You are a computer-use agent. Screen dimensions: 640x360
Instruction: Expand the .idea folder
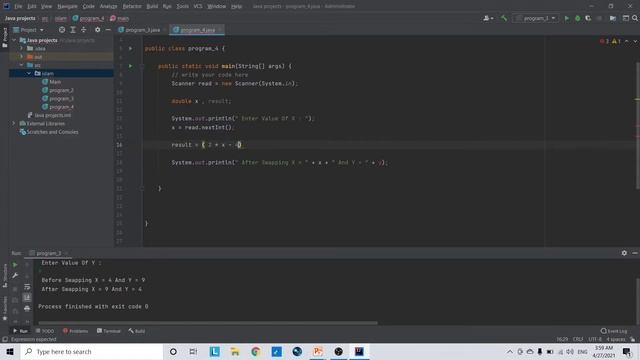click(x=22, y=49)
